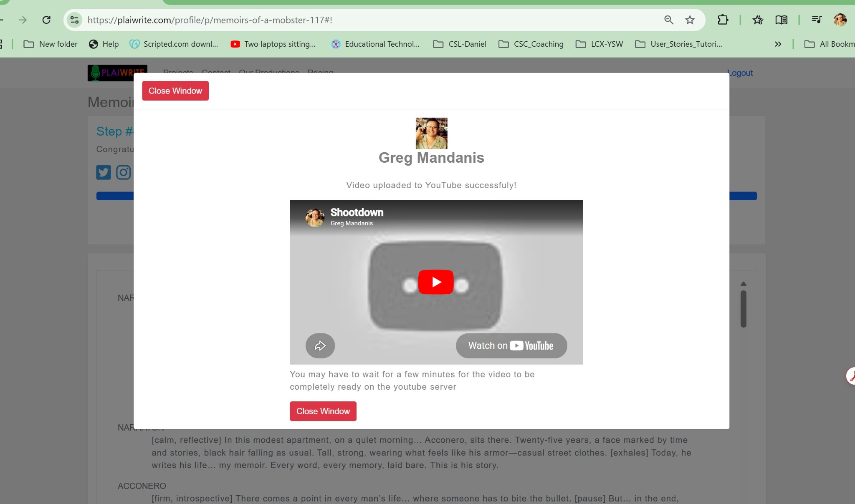This screenshot has height=504, width=855.
Task: Click the share arrow on the video
Action: (320, 345)
